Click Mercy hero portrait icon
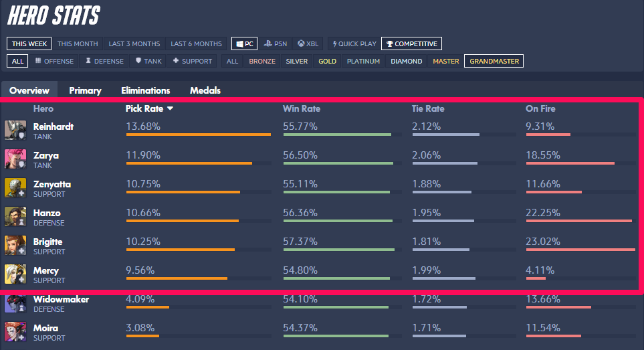Image resolution: width=644 pixels, height=350 pixels. tap(15, 274)
